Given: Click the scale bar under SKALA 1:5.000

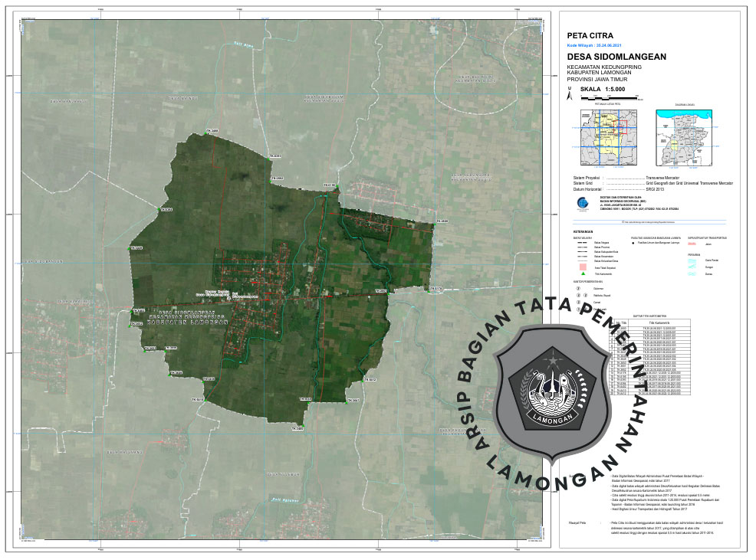Looking at the screenshot, I should click(x=603, y=98).
